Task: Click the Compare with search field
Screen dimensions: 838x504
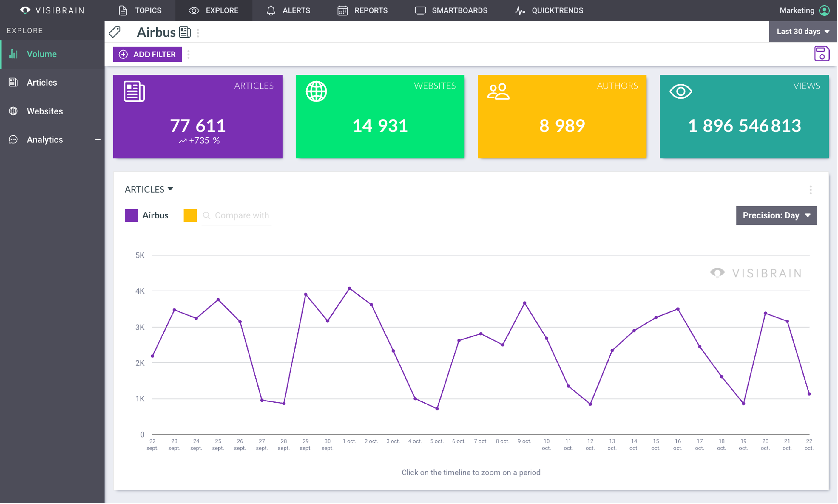Action: click(x=241, y=215)
